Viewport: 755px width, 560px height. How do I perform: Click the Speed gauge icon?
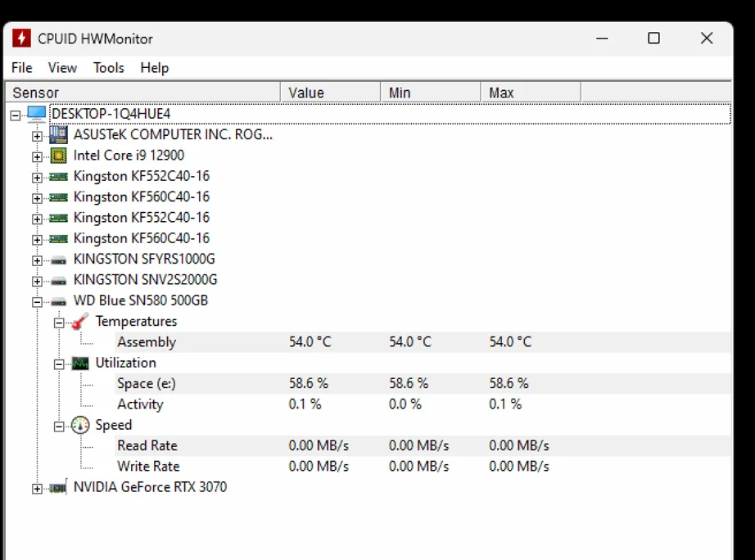(79, 425)
